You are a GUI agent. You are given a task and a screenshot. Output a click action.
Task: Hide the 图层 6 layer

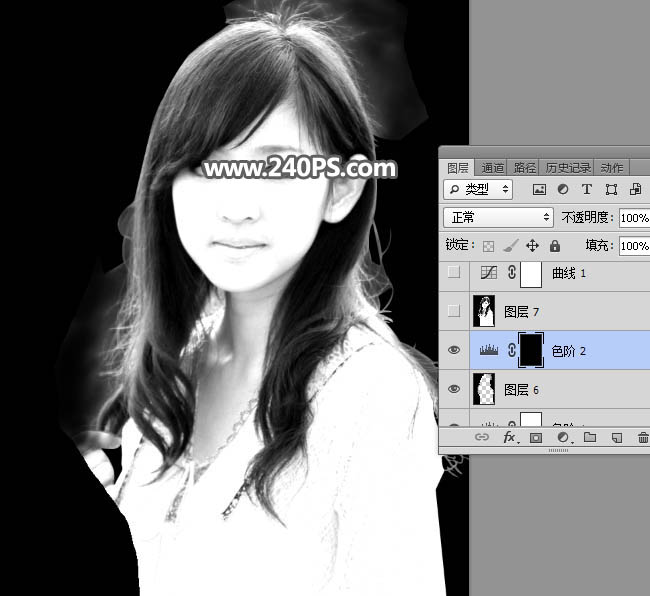pos(454,389)
